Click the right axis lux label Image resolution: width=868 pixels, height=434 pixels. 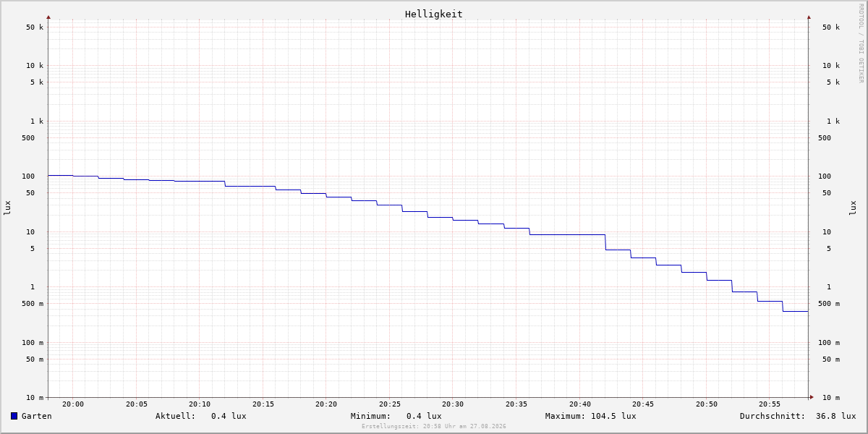click(853, 208)
